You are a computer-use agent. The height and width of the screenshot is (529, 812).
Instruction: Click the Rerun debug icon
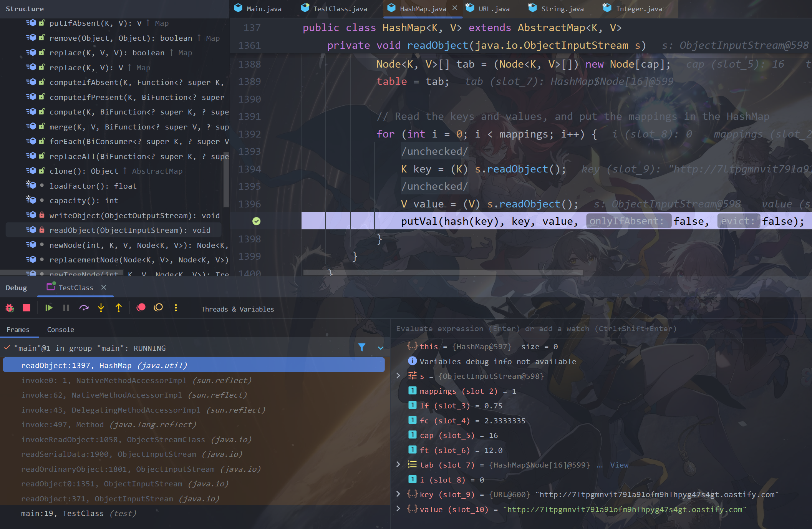click(x=10, y=308)
